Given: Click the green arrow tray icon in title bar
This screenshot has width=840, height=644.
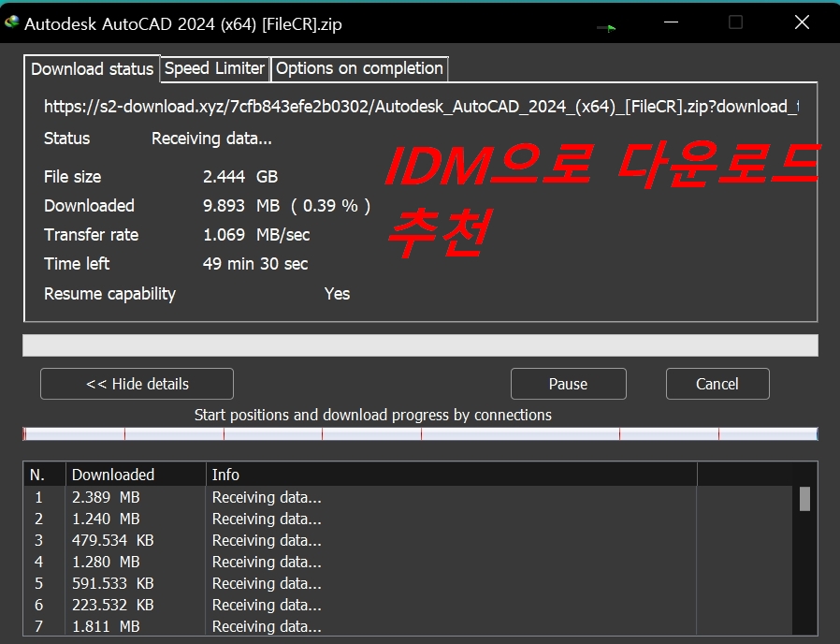Looking at the screenshot, I should pos(607,28).
